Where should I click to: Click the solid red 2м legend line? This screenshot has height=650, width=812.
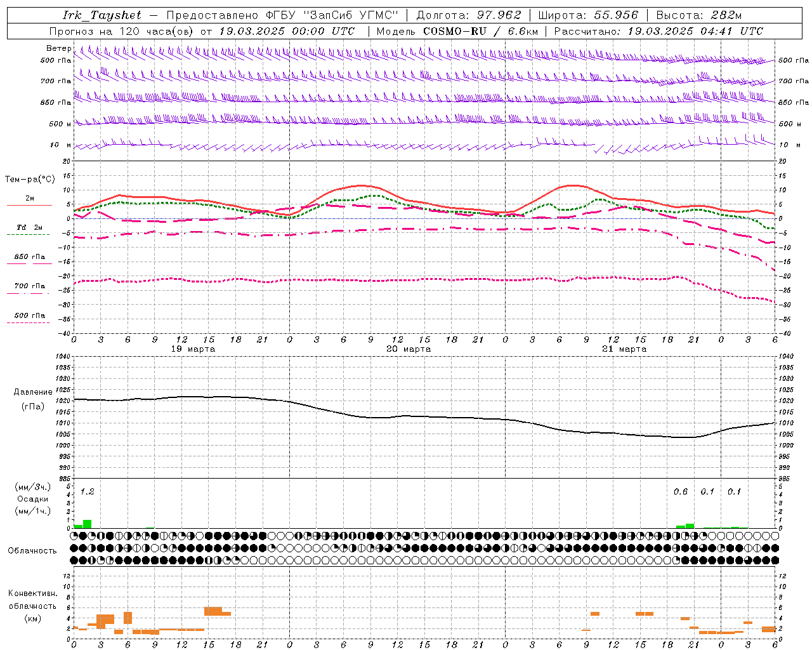tap(29, 206)
